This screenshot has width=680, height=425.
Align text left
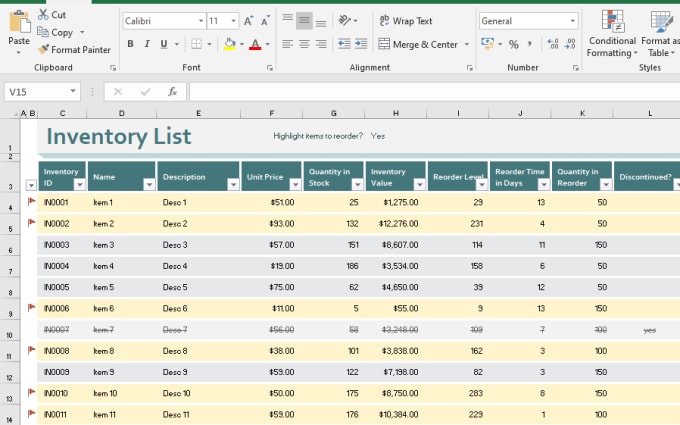point(287,44)
